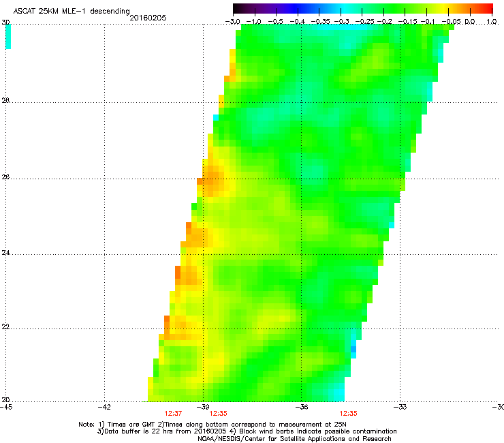Click the '-0.1' color scale label
Screen dimensions: 504x443
[x=427, y=22]
